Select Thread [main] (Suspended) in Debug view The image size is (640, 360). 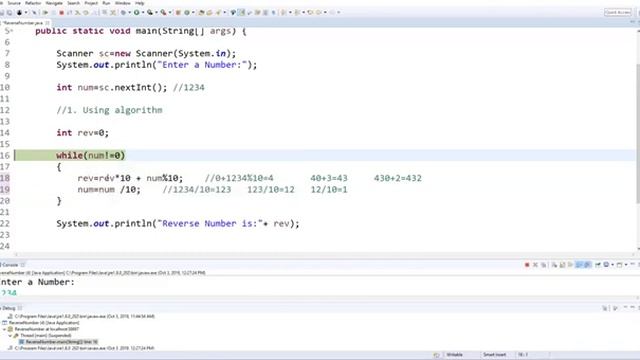click(43, 336)
